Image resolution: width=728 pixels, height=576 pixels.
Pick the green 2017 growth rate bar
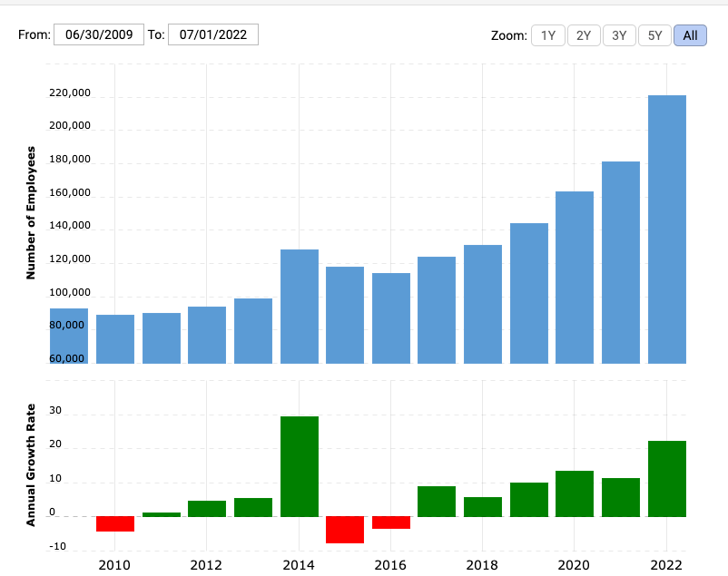pos(437,502)
